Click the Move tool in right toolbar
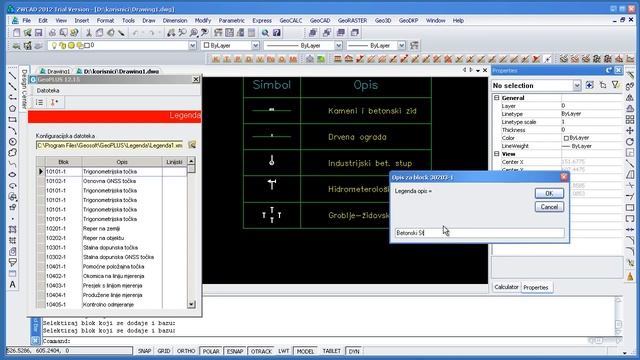This screenshot has width=640, height=360. 630,131
